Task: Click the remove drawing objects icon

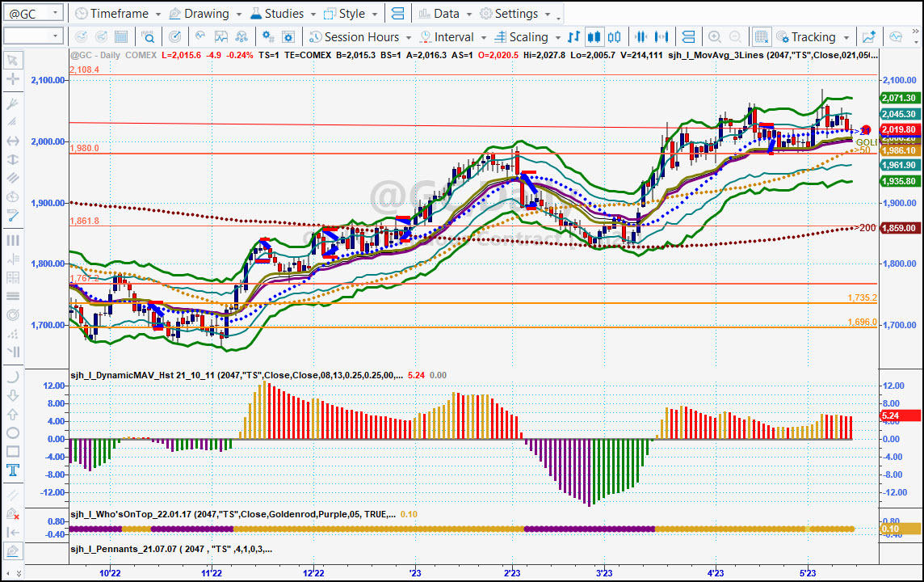Action: coord(12,514)
